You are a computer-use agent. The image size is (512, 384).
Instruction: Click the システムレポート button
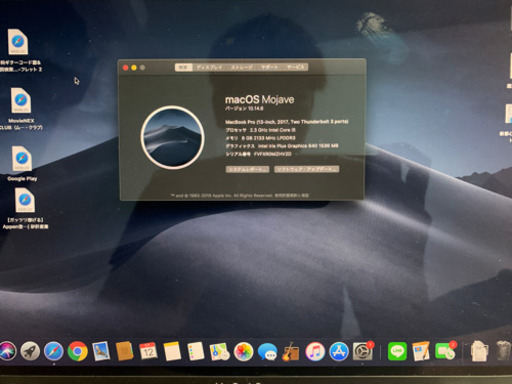248,169
